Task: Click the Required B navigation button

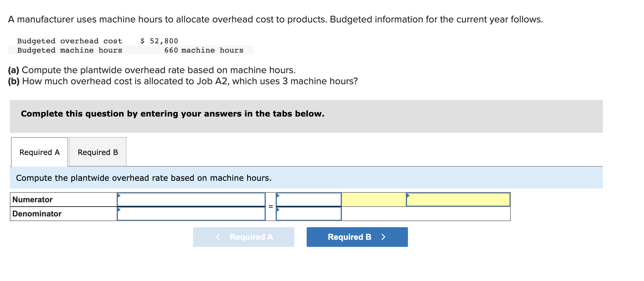Action: [357, 237]
